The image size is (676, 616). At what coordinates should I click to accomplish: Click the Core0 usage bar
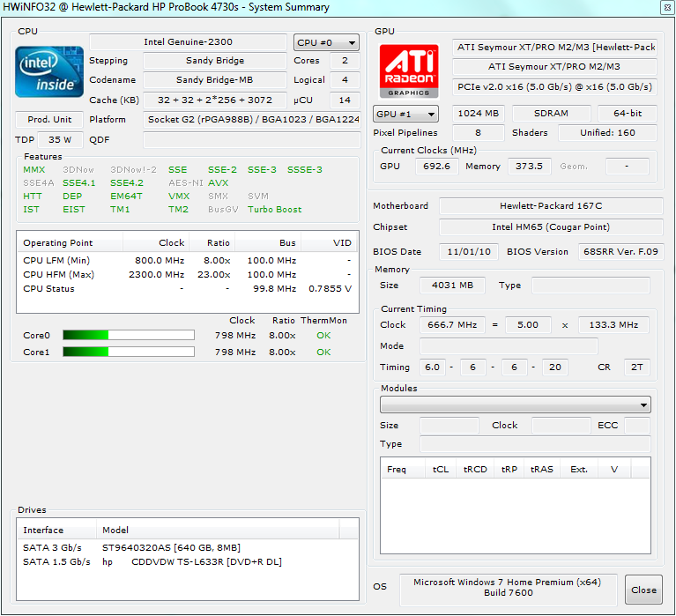point(129,335)
